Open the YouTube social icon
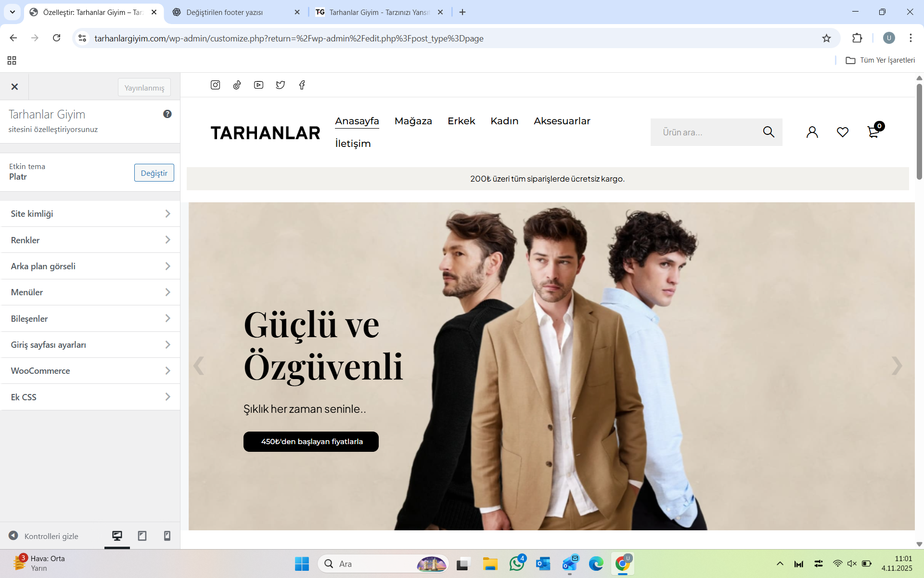Screen dimensions: 924x578 (x=258, y=85)
